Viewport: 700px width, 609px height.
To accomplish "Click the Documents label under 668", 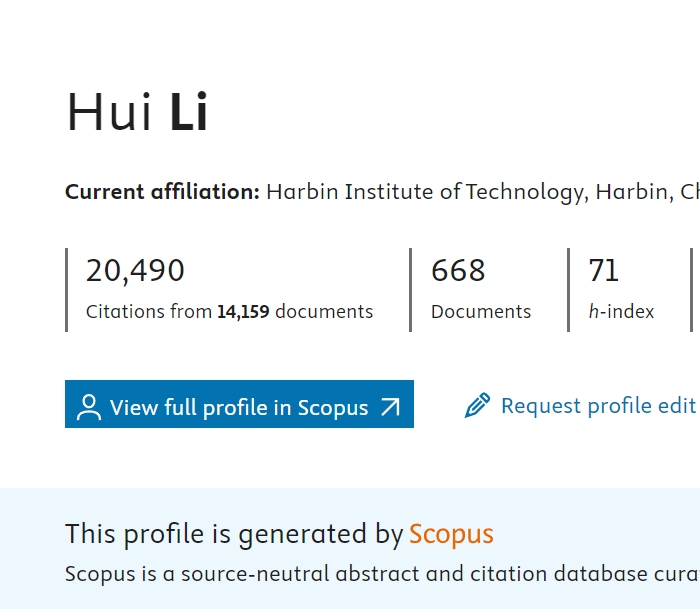I will click(481, 312).
